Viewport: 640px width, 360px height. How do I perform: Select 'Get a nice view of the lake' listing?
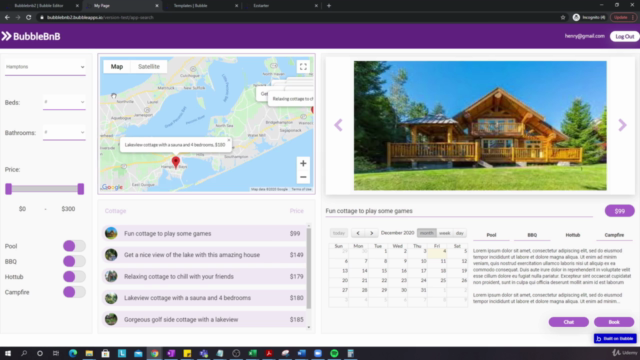coord(204,255)
